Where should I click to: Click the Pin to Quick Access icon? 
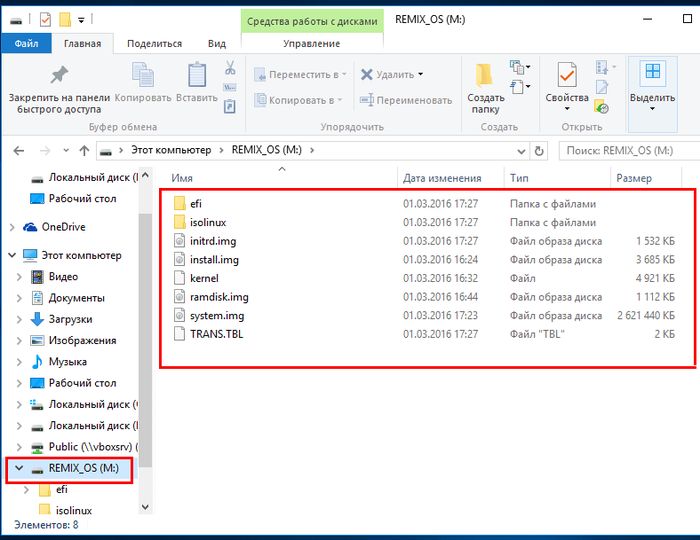[x=59, y=76]
